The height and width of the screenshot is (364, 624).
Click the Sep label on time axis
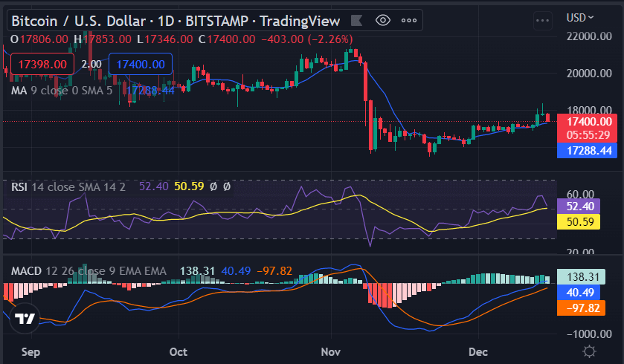tap(30, 352)
